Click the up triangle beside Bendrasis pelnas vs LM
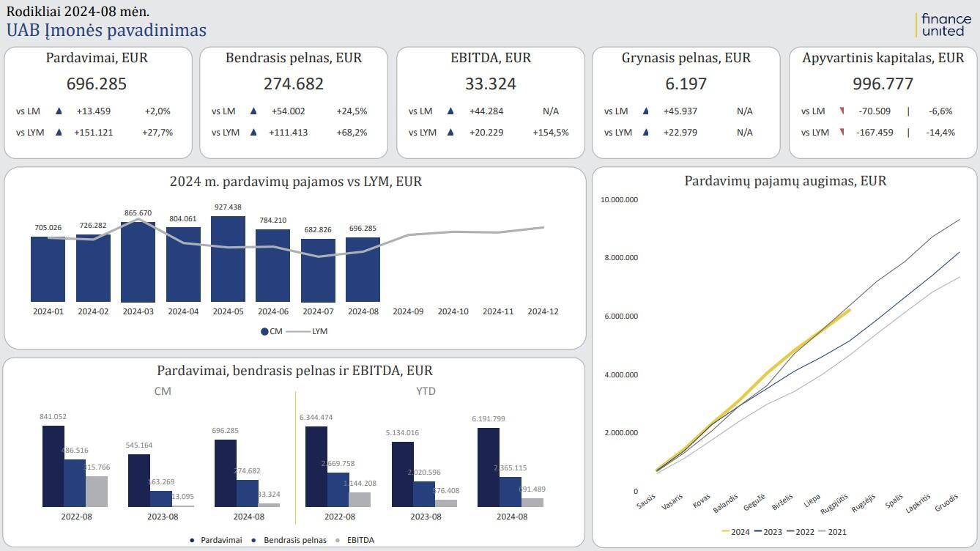 [x=253, y=111]
